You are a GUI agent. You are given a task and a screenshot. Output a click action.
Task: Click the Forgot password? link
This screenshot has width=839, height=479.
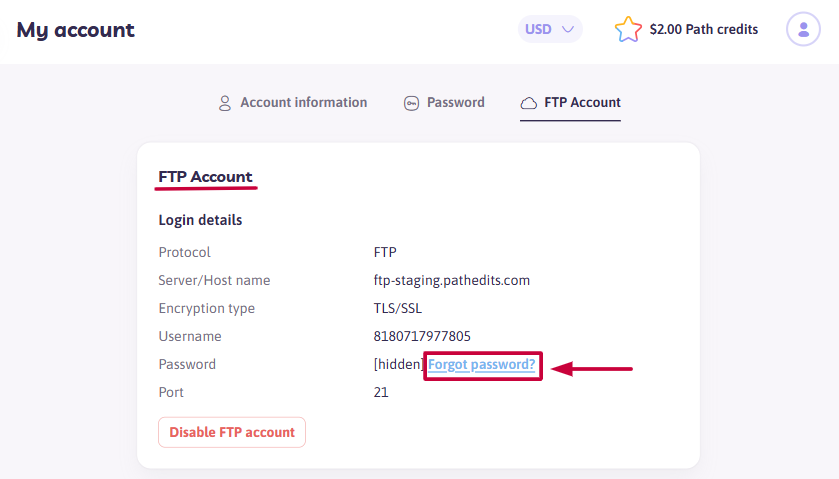click(482, 364)
